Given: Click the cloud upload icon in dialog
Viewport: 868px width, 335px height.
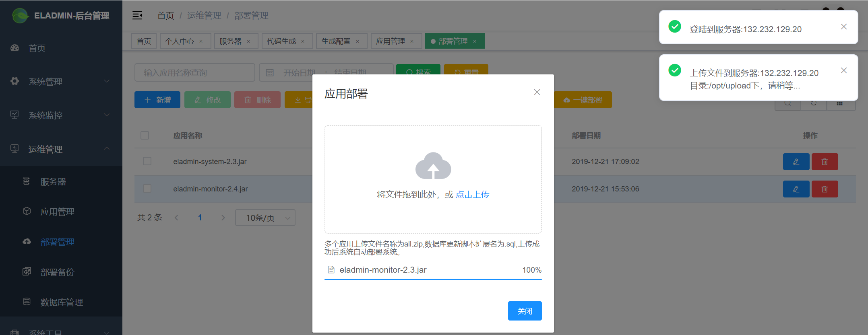Looking at the screenshot, I should [x=433, y=166].
